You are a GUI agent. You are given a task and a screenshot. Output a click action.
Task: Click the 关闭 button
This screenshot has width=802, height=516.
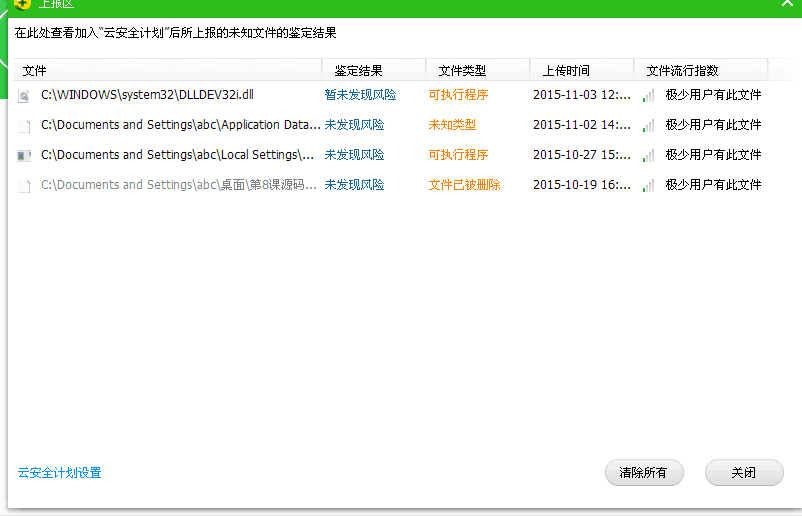(744, 473)
